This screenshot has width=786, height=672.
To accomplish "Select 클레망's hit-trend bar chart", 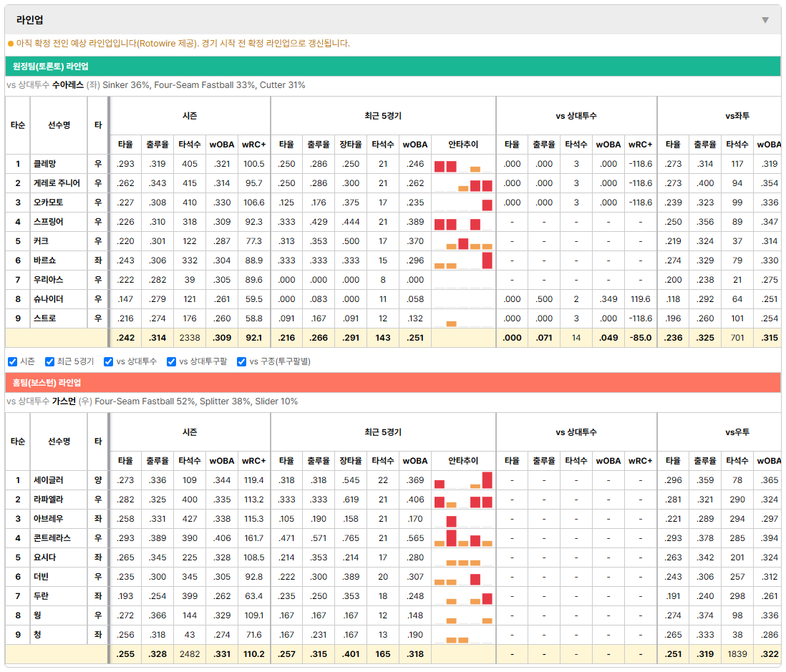I will coord(463,165).
